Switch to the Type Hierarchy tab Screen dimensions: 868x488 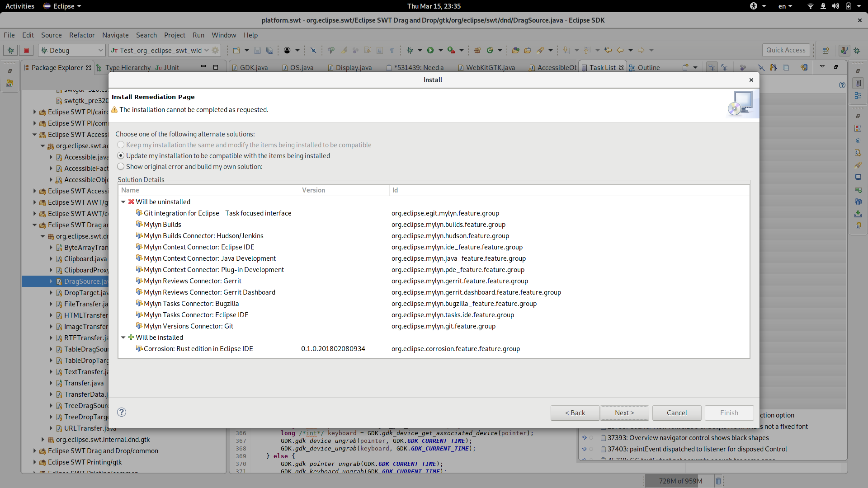coord(123,67)
